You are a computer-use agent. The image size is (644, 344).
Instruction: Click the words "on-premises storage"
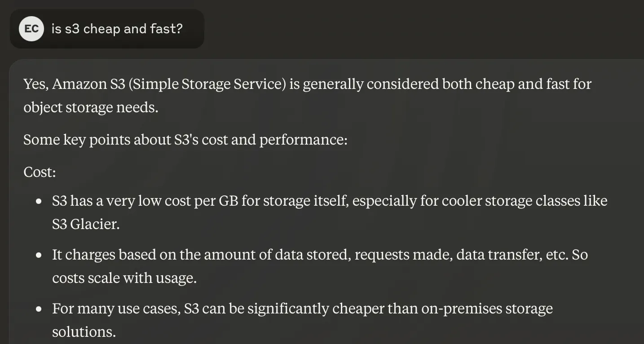point(487,309)
